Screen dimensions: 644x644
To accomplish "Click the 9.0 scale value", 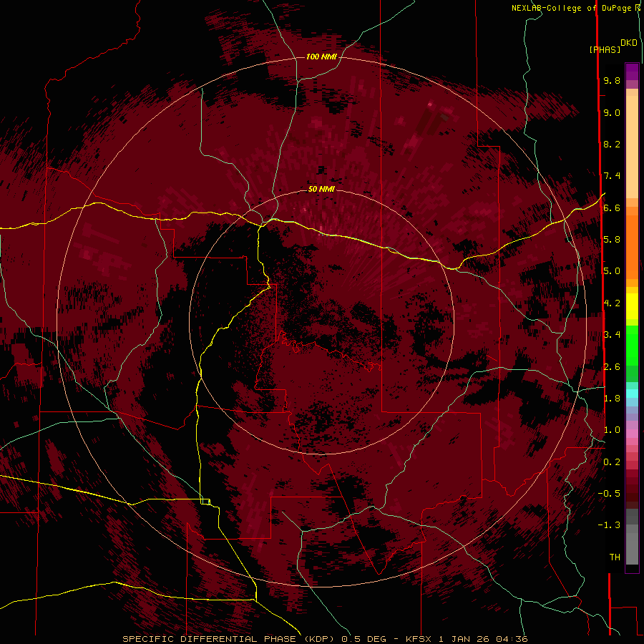I will click(612, 112).
